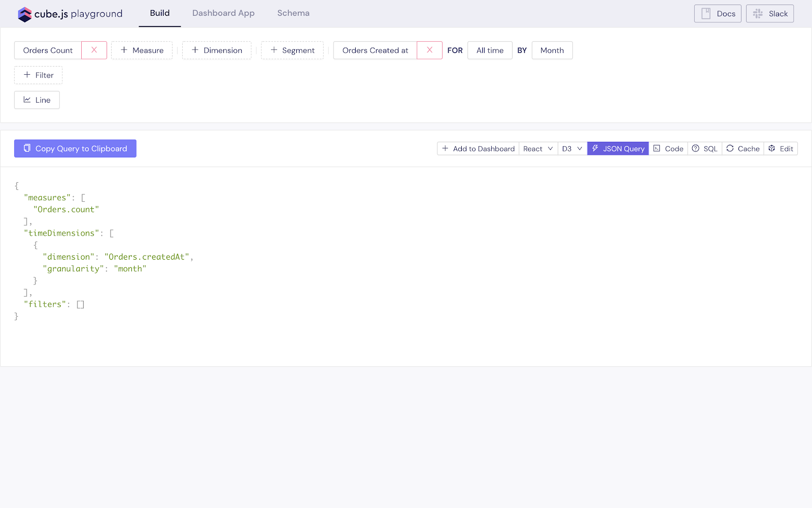
Task: Click Add to Dashboard button
Action: pos(478,148)
